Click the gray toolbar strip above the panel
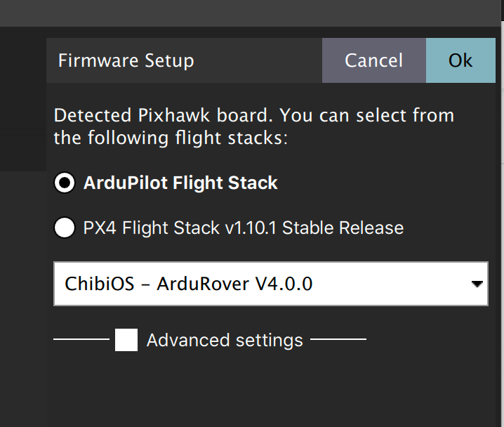The image size is (504, 427). coord(250,13)
